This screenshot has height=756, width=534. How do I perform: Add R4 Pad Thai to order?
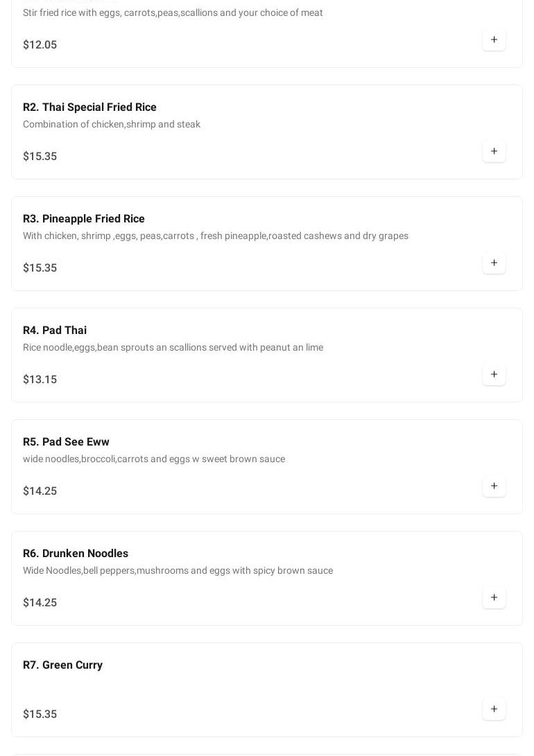point(494,375)
